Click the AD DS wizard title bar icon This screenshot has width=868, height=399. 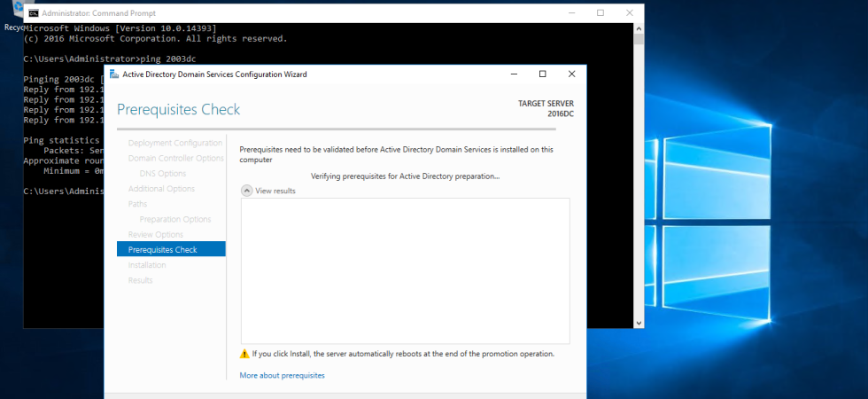(x=114, y=74)
